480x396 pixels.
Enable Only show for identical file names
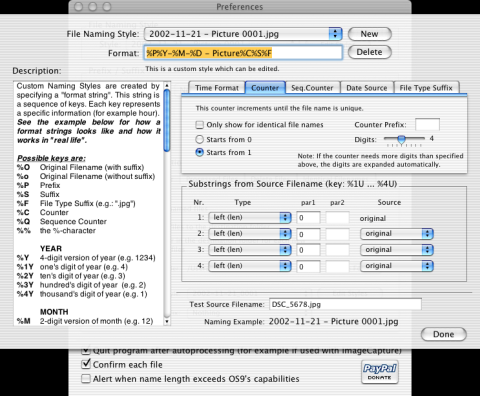pyautogui.click(x=199, y=125)
